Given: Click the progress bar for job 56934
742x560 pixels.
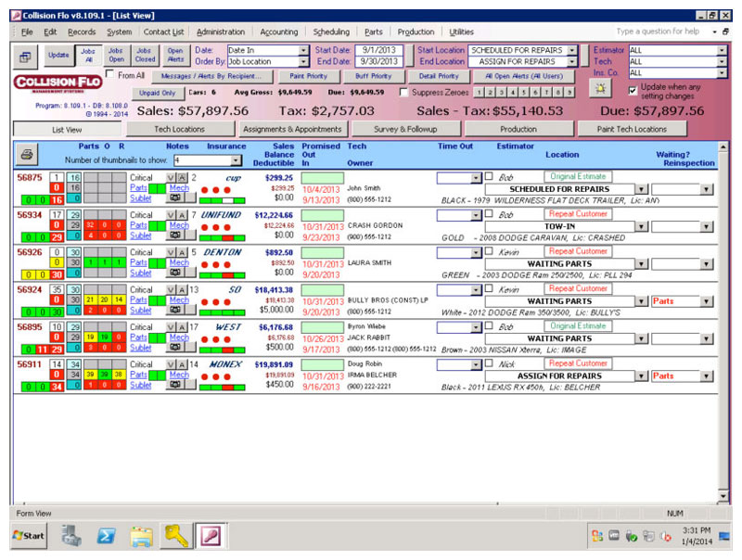Looking at the screenshot, I should pyautogui.click(x=223, y=237).
